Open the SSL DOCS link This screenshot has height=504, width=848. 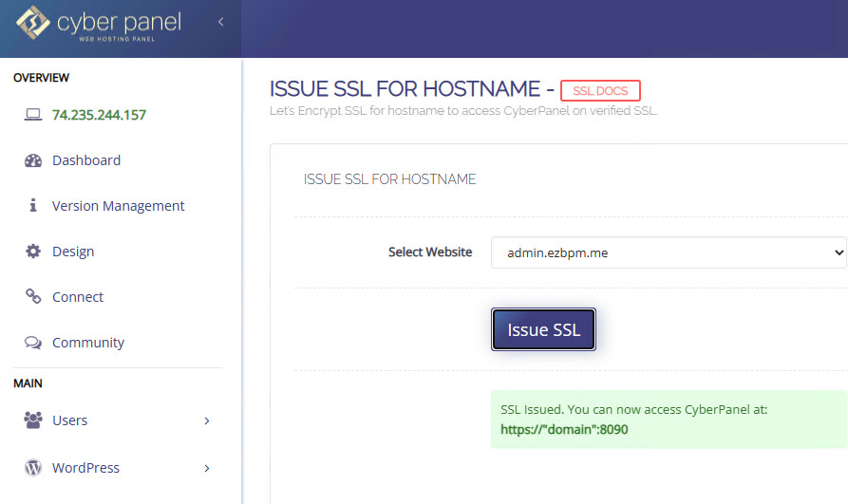(600, 91)
